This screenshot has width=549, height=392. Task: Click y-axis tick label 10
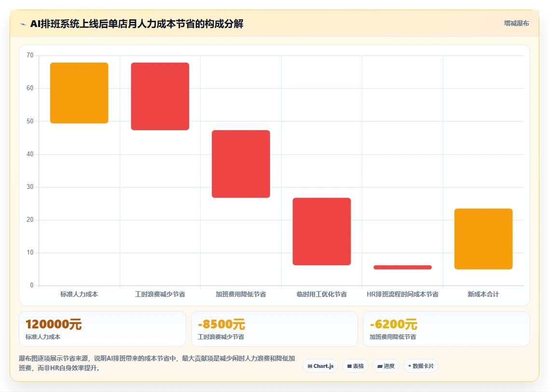tap(30, 252)
